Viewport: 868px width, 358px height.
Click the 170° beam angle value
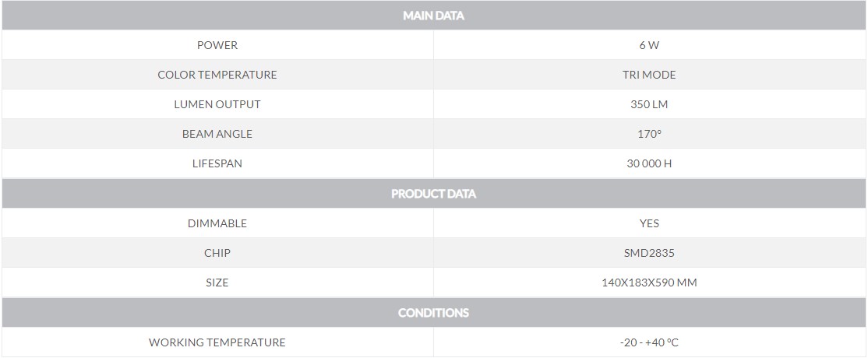(648, 134)
